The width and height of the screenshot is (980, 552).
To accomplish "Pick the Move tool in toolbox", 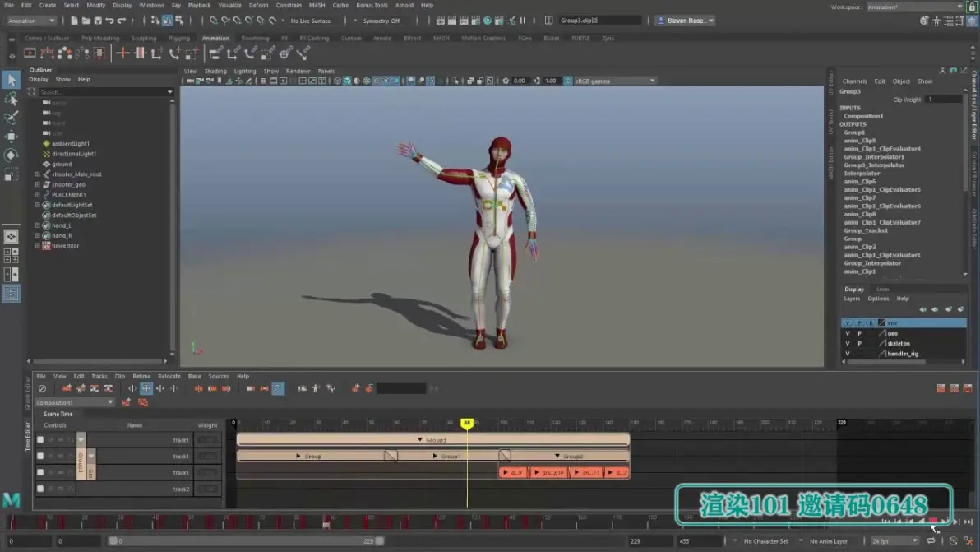I will (x=12, y=137).
